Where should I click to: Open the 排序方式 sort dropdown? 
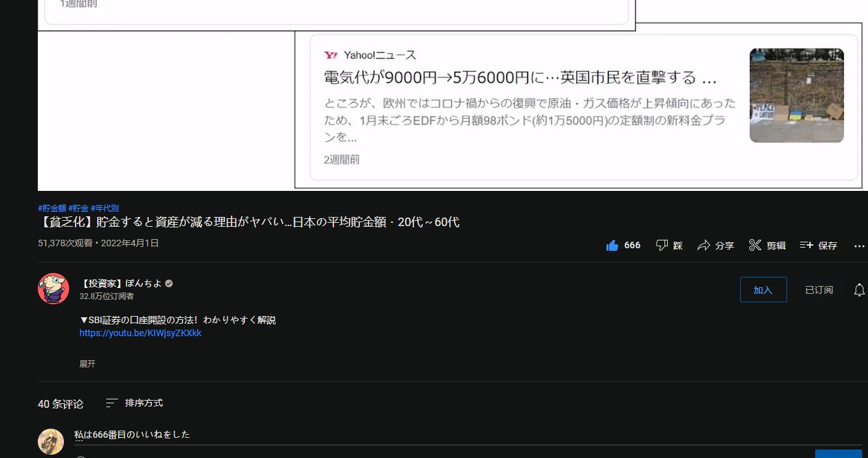[x=134, y=403]
